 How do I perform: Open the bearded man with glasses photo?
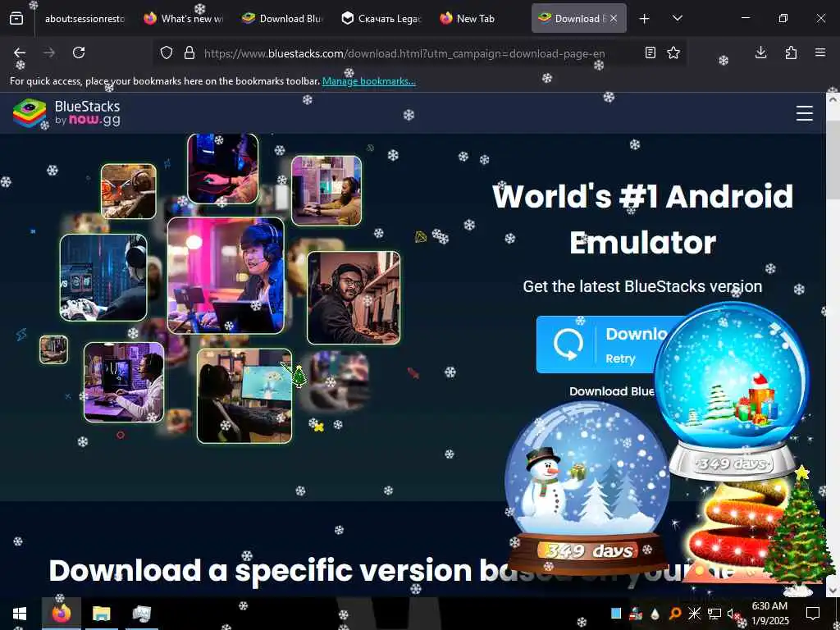pyautogui.click(x=354, y=297)
